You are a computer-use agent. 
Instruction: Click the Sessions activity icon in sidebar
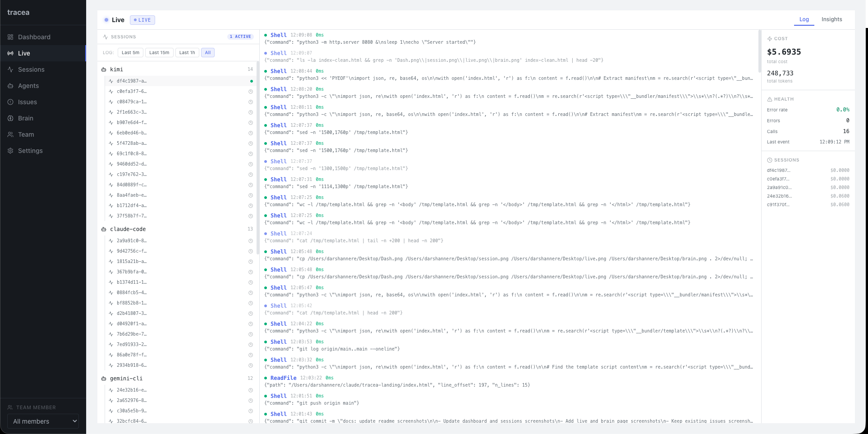pyautogui.click(x=10, y=69)
